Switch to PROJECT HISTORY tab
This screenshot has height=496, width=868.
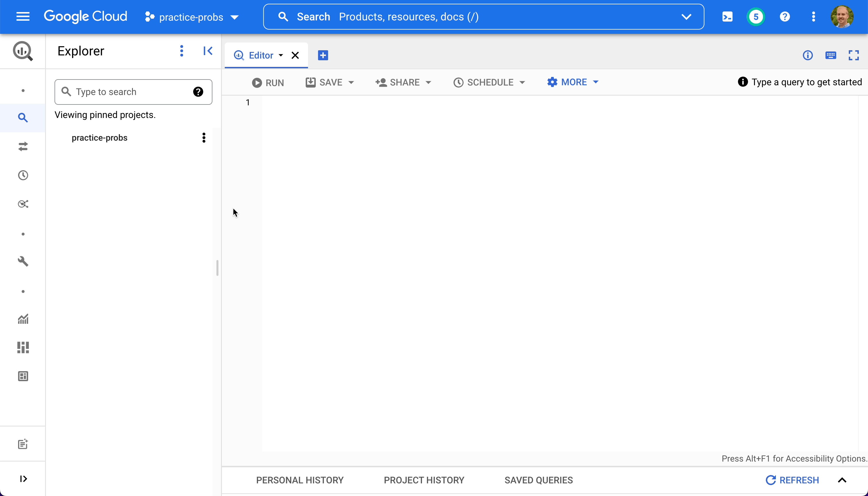[x=424, y=480]
